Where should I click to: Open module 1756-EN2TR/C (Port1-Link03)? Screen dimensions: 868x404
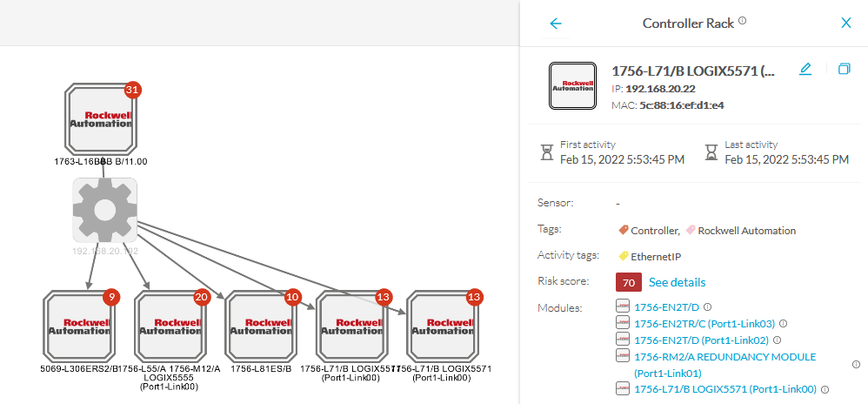pyautogui.click(x=704, y=324)
